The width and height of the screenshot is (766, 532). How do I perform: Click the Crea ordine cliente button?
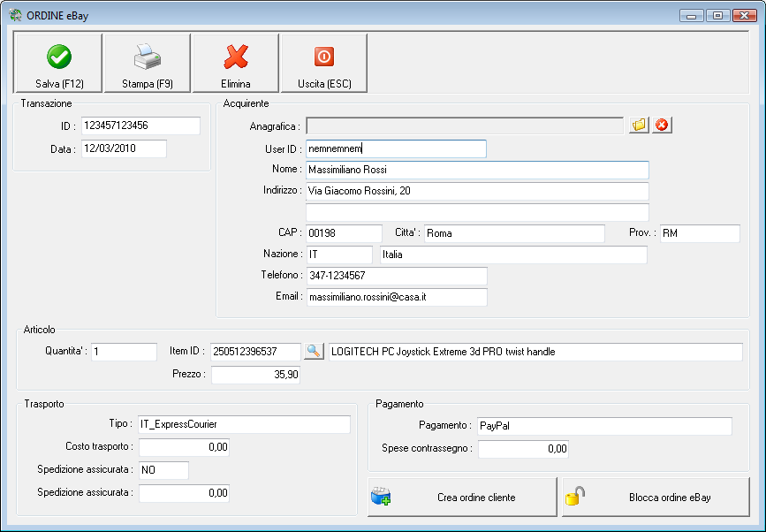click(x=462, y=497)
